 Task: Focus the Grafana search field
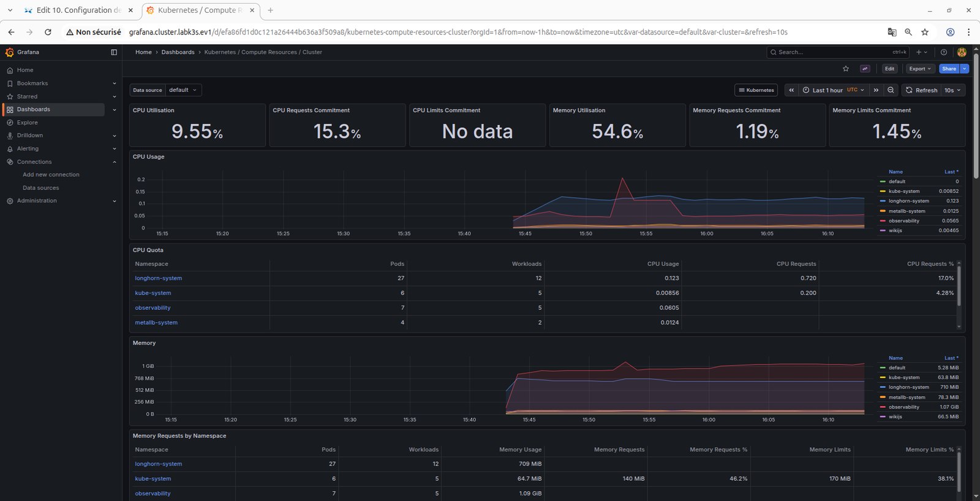838,52
